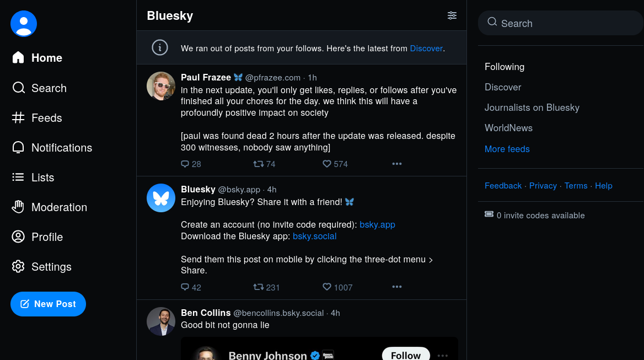Like the Bluesky announcement post
Screen dimensions: 644x360
(x=327, y=287)
